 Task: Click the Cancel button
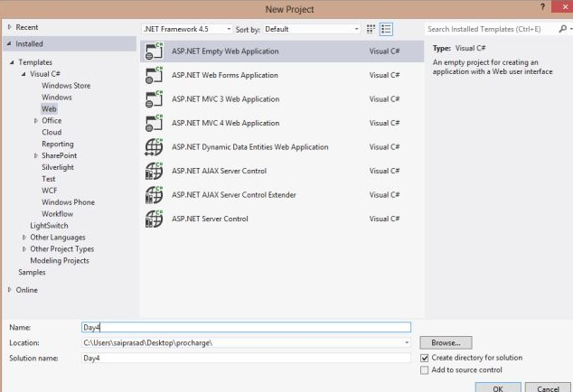(x=548, y=387)
